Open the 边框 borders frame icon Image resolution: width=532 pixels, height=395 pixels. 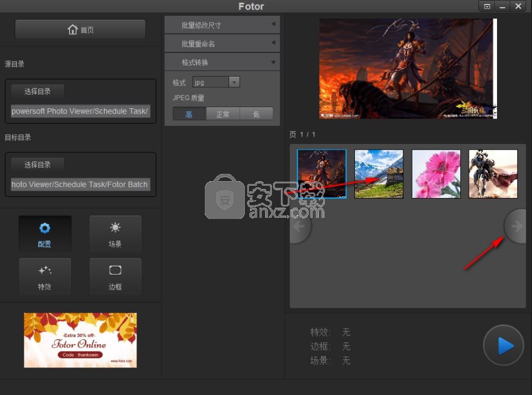pyautogui.click(x=115, y=276)
